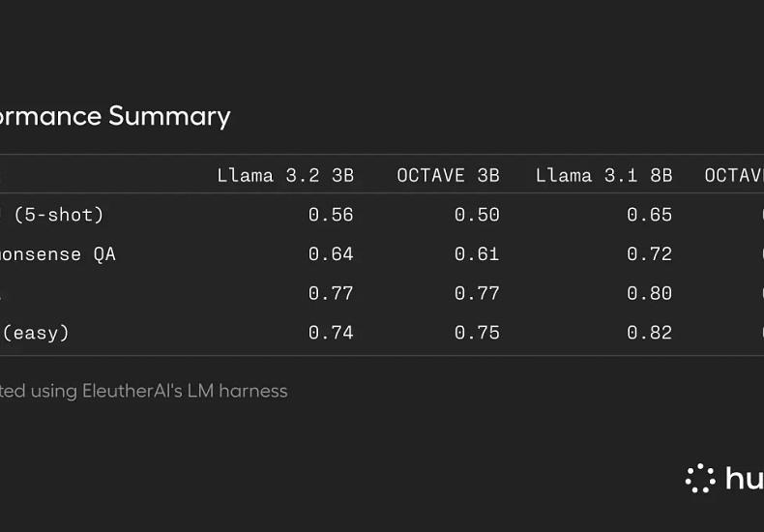Viewport: 764px width, 532px height.
Task: Select 0.74 in the (easy) row
Action: click(x=331, y=333)
